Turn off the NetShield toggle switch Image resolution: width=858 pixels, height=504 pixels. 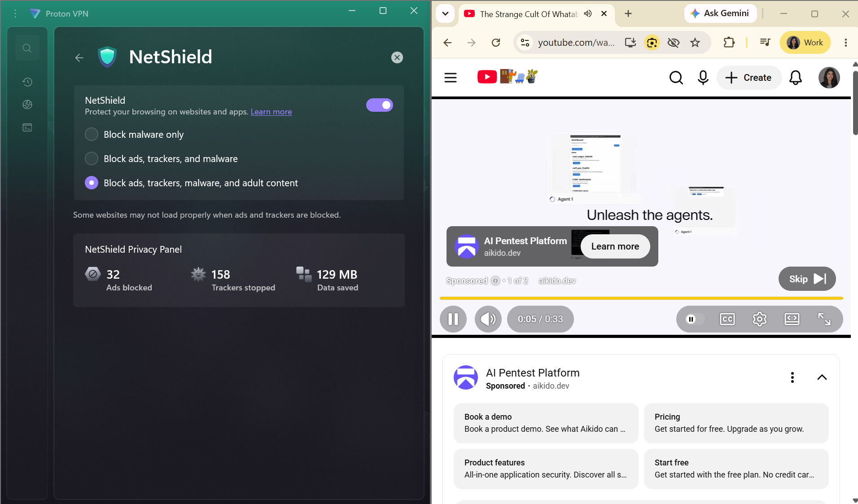tap(380, 105)
